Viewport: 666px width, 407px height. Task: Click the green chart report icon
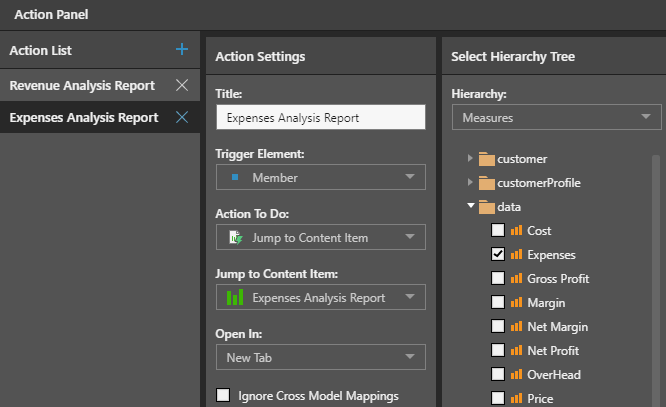235,297
